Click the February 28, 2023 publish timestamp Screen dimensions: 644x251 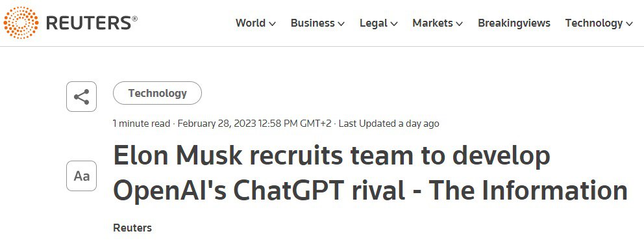pyautogui.click(x=254, y=124)
